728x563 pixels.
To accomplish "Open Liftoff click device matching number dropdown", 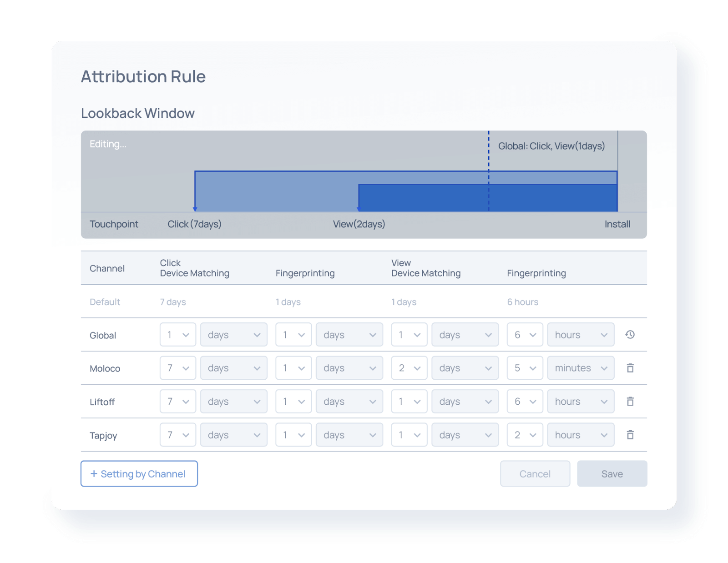I will click(x=178, y=402).
